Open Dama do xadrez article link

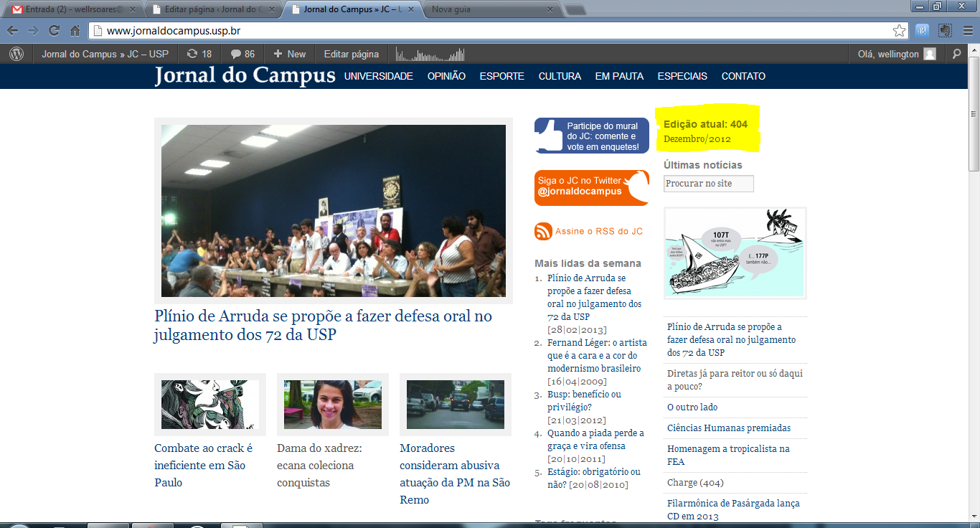click(319, 466)
